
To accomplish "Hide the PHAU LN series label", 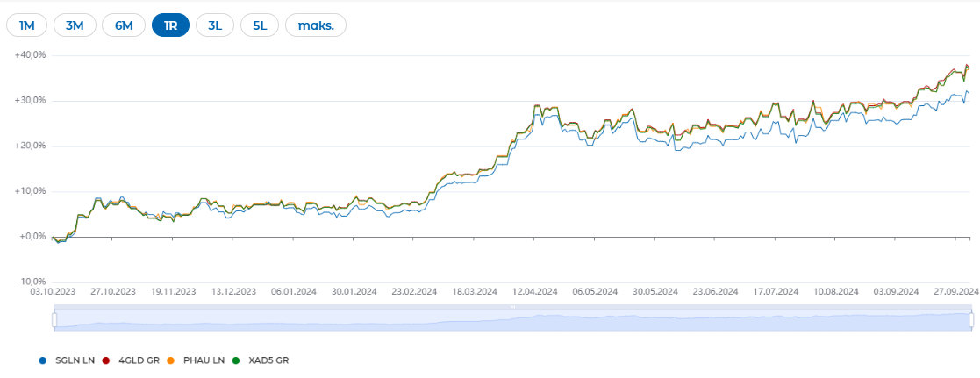I will point(204,360).
